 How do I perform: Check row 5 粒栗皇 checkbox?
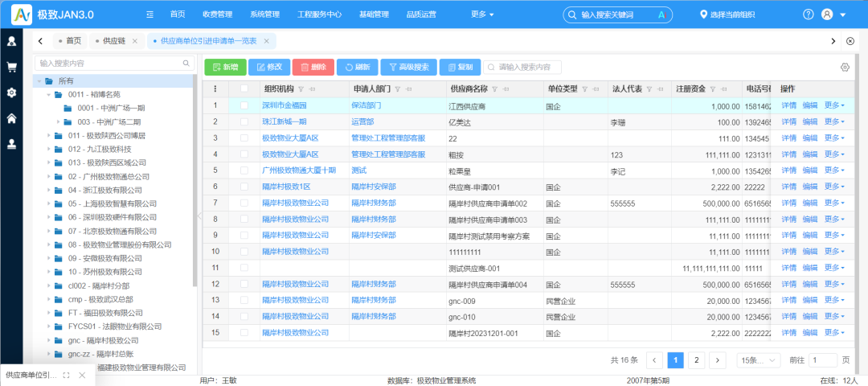pos(244,170)
